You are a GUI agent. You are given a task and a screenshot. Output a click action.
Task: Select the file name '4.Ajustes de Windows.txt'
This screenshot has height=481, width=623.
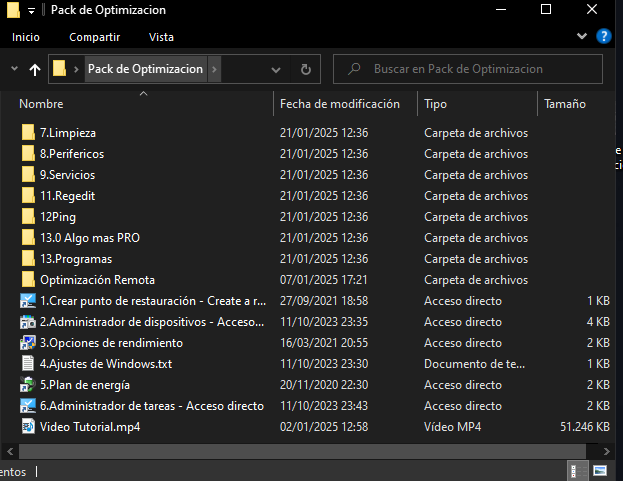click(x=106, y=364)
